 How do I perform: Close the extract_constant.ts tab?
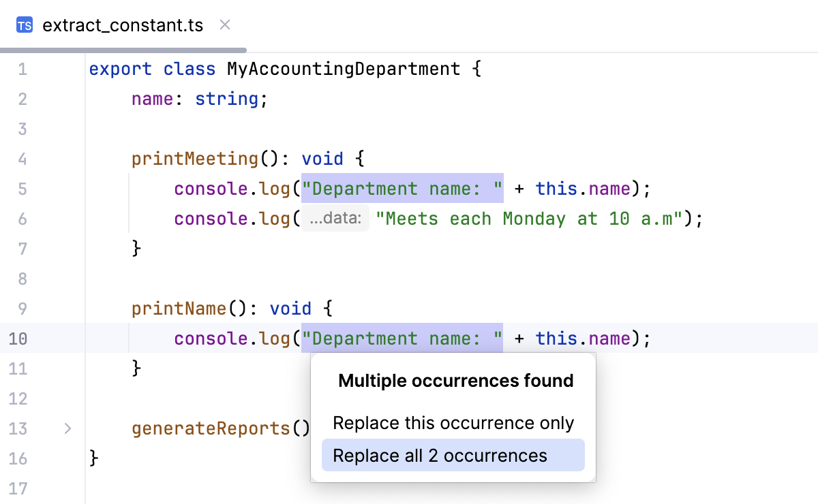click(224, 25)
